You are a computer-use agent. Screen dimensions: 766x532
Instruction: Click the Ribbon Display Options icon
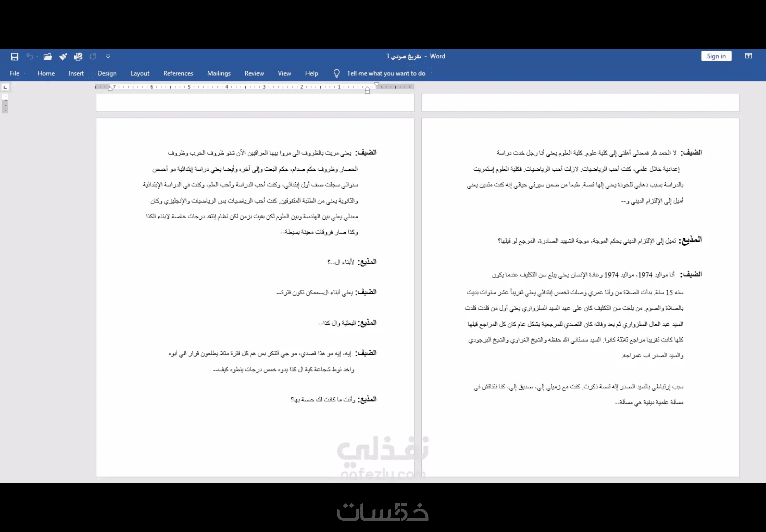point(748,56)
